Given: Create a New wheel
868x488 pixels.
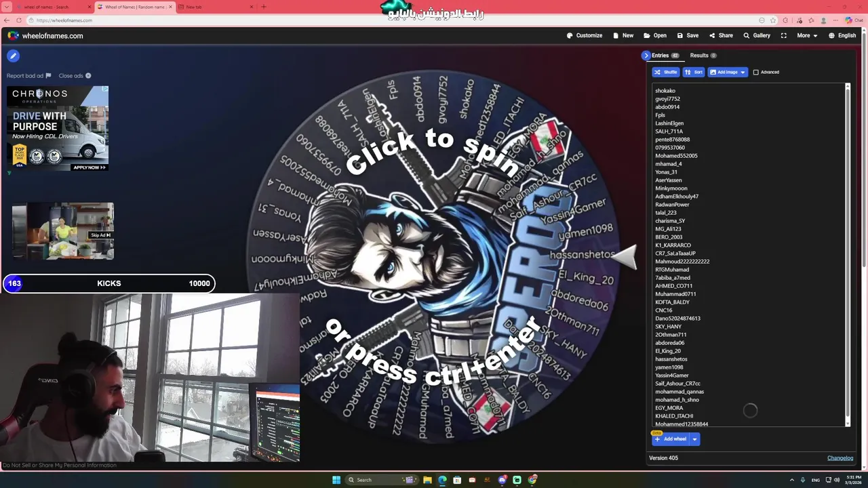Looking at the screenshot, I should (623, 35).
